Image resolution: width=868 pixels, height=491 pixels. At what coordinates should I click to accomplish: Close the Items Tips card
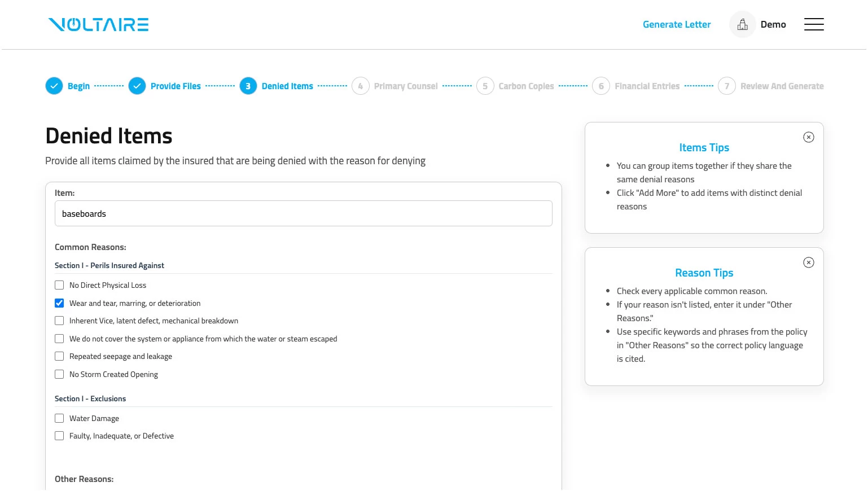[x=809, y=137]
